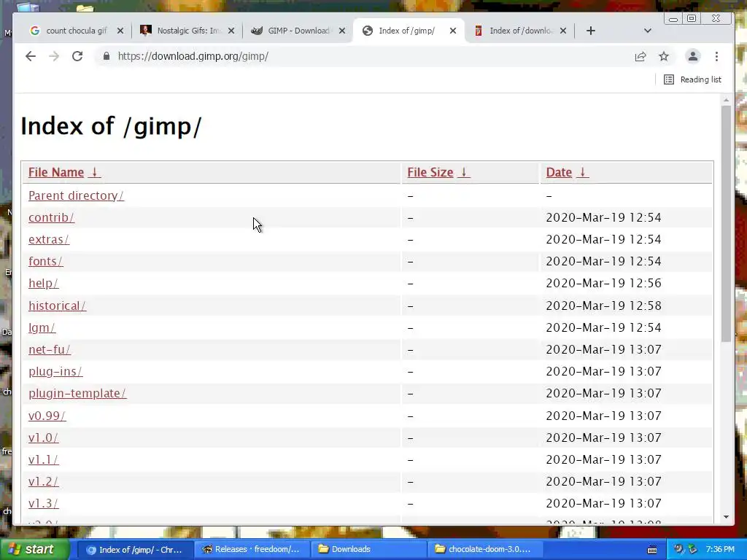Open the profile avatar icon
Viewport: 747px width, 560px height.
693,56
